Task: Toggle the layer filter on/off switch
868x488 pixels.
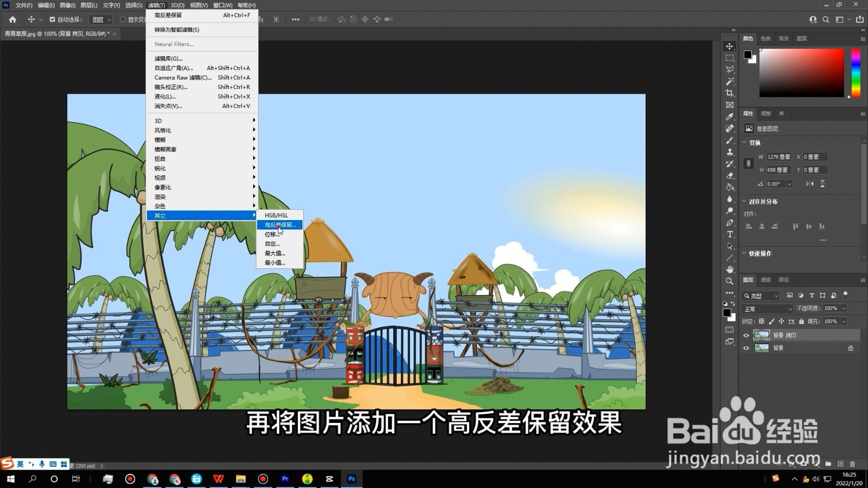Action: (x=845, y=294)
